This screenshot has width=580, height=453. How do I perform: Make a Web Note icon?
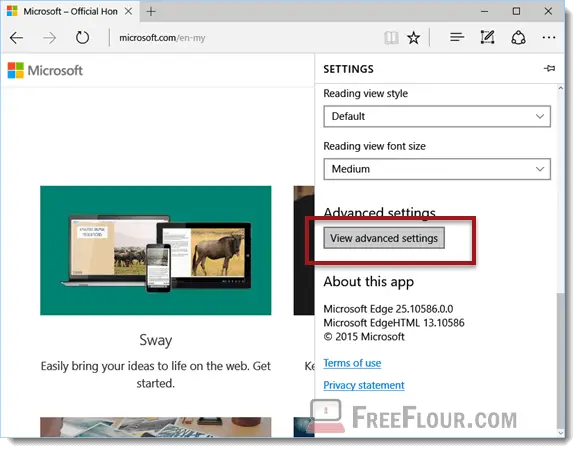coord(487,37)
